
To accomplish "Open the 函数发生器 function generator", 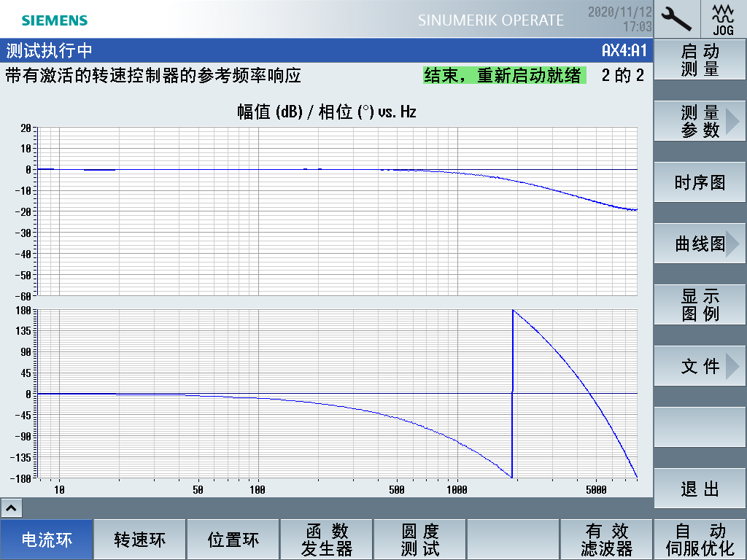I will click(327, 540).
